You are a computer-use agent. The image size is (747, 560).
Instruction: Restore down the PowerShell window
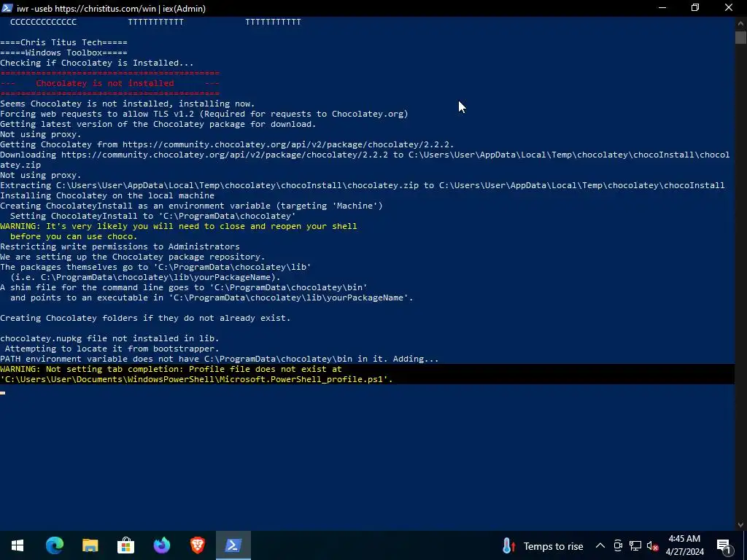[x=695, y=8]
